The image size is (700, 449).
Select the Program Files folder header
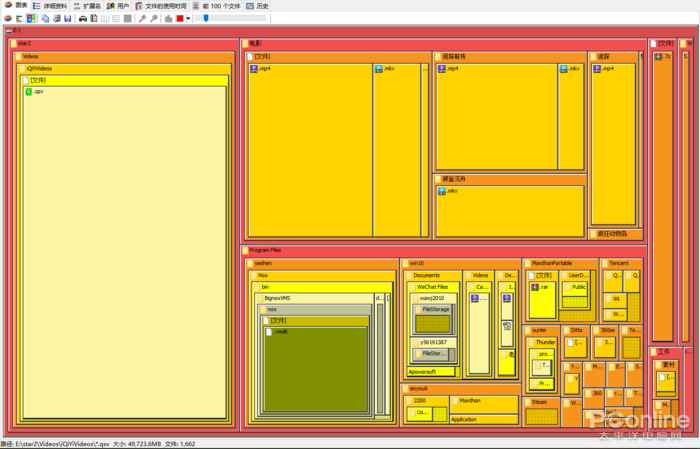point(266,249)
